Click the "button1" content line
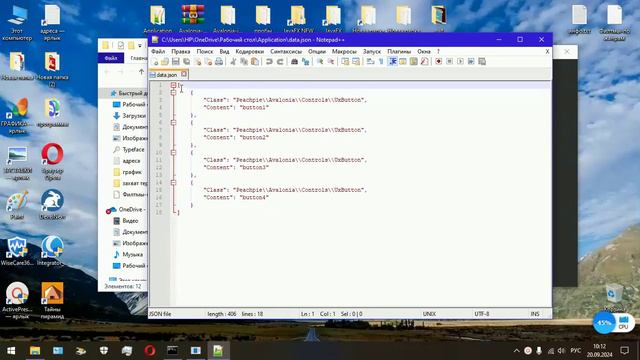This screenshot has height=360, width=640. coord(236,108)
